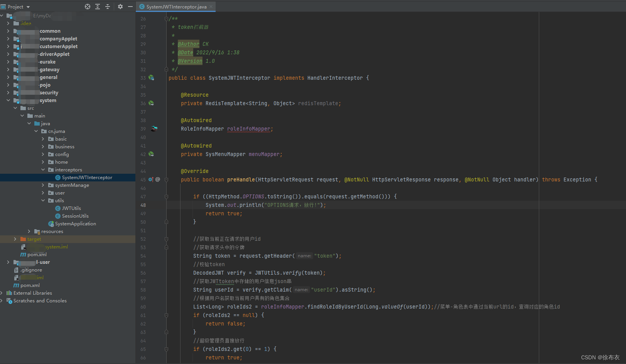Close the SystemJWTInterceptor.java tab
This screenshot has height=364, width=626.
tap(211, 7)
